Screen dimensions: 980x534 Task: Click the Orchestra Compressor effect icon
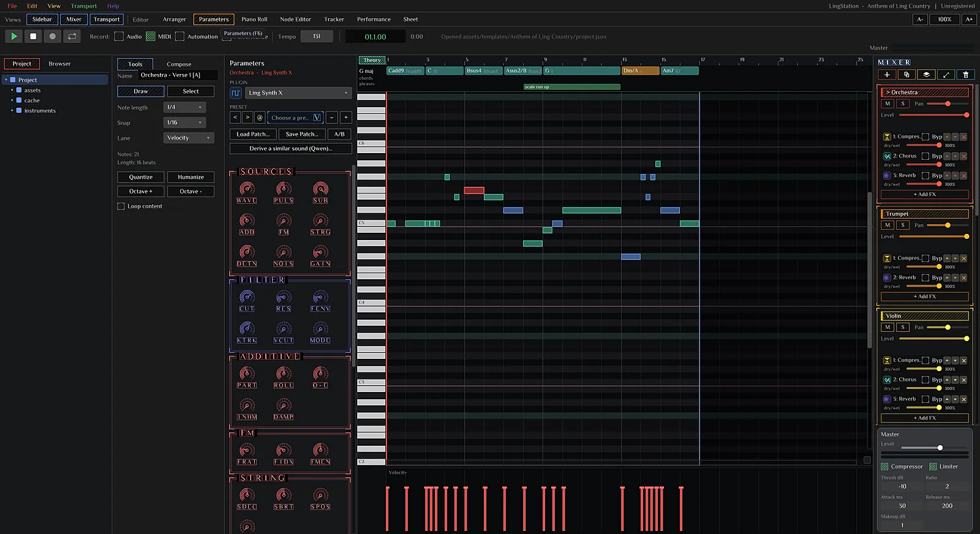887,137
